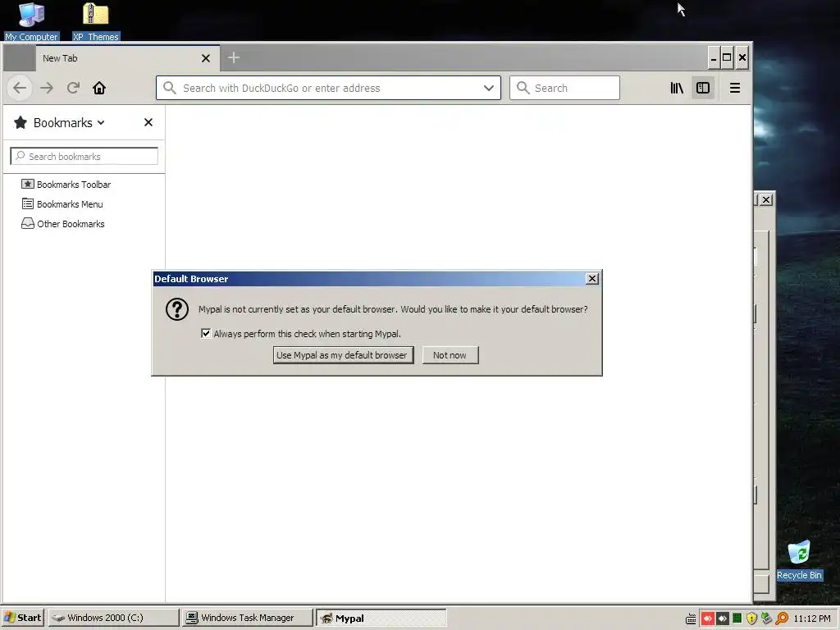Switch to Windows Task Manager taskbar button
840x630 pixels.
247,618
